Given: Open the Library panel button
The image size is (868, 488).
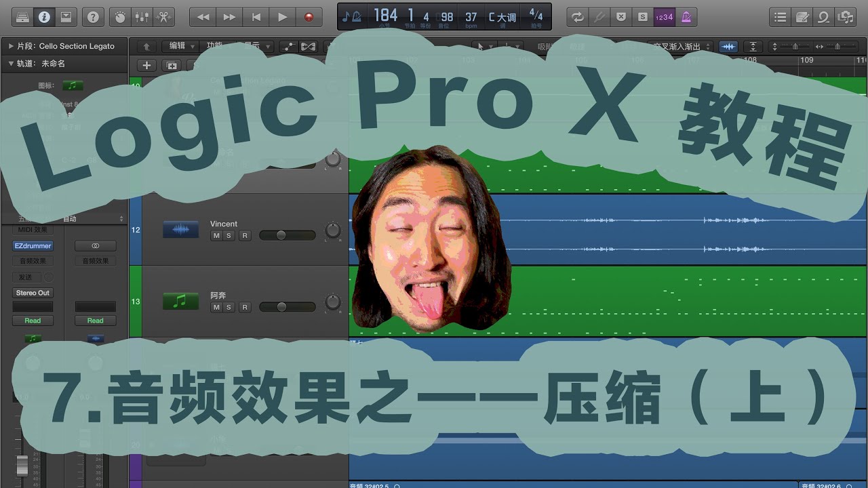Looking at the screenshot, I should tap(22, 17).
